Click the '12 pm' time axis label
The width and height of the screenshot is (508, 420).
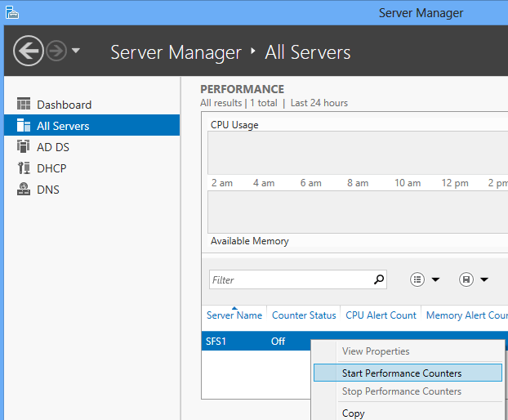coord(455,183)
